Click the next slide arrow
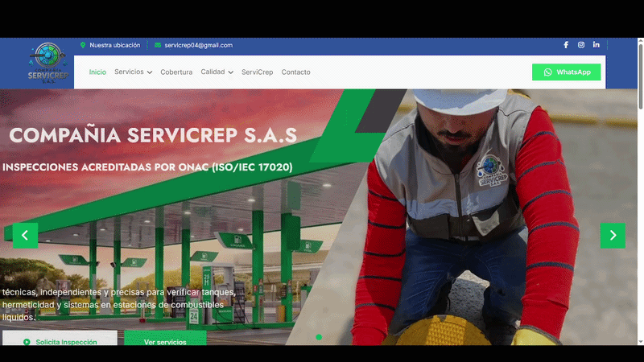 tap(613, 235)
